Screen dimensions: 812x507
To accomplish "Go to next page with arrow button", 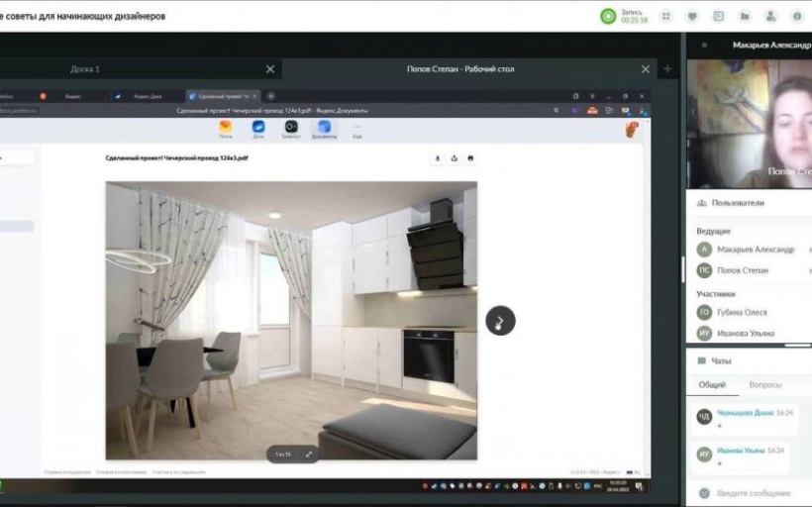I will tap(500, 321).
